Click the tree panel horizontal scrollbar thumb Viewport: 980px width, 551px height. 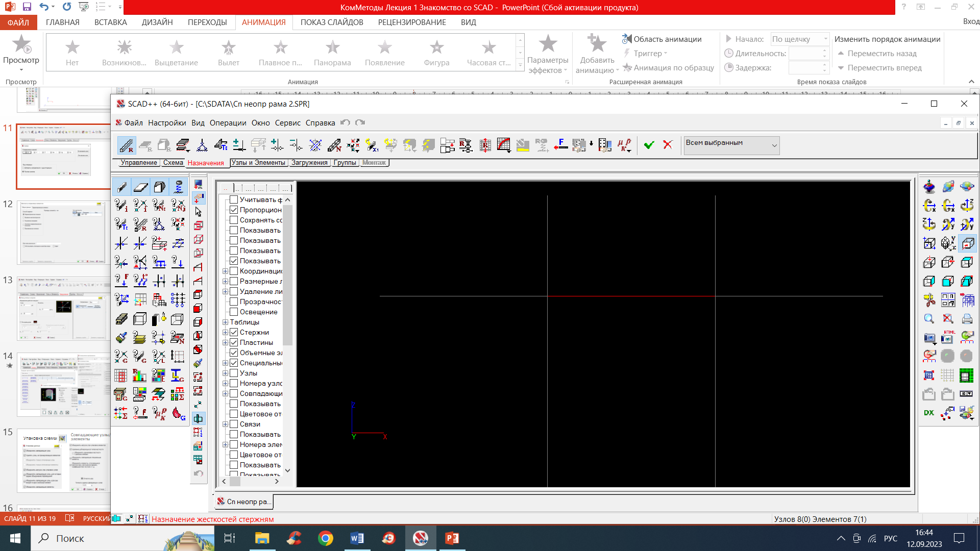click(x=235, y=481)
